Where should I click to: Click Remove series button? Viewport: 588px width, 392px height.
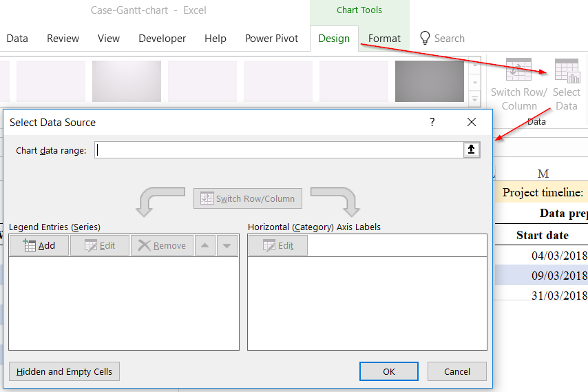pyautogui.click(x=162, y=246)
